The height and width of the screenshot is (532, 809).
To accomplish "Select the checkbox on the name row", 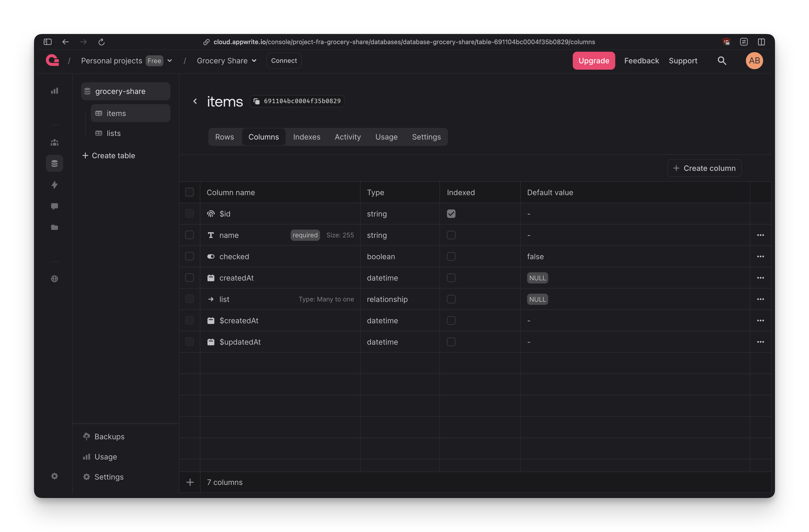I will [189, 235].
